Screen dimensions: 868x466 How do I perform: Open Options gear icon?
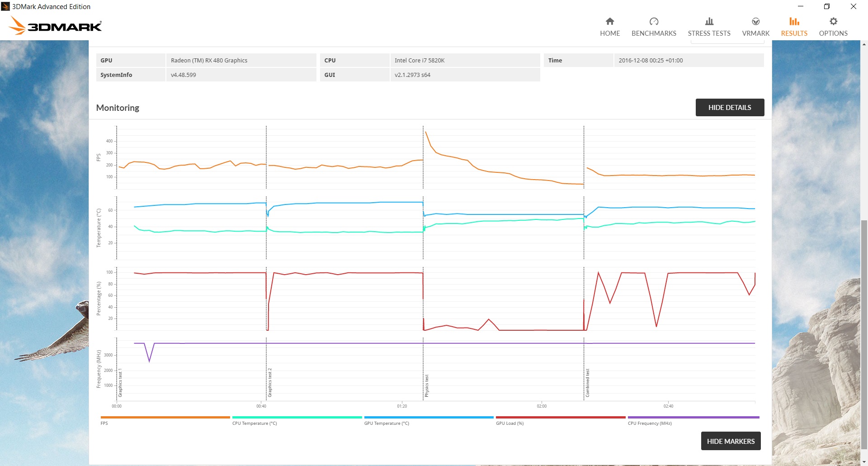[x=833, y=21]
